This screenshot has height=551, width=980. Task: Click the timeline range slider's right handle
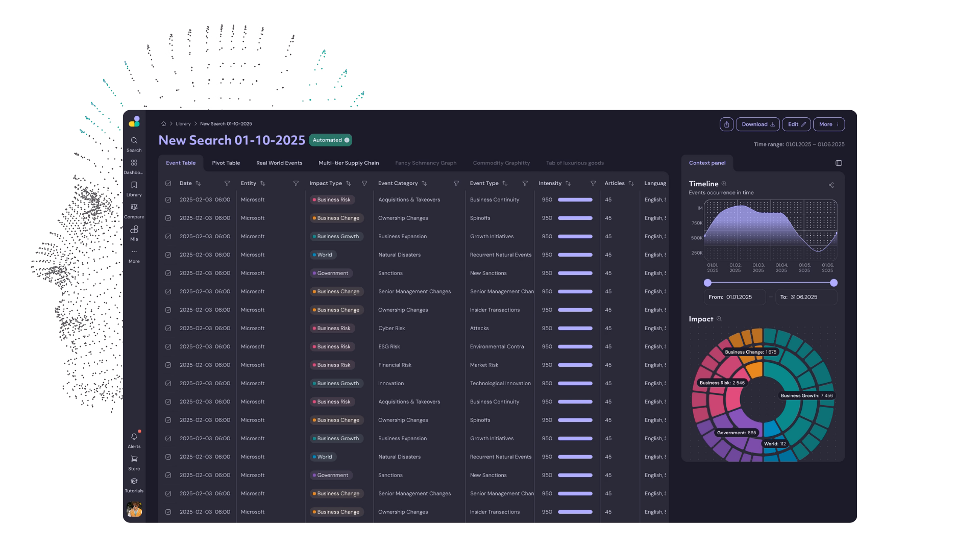[834, 283]
